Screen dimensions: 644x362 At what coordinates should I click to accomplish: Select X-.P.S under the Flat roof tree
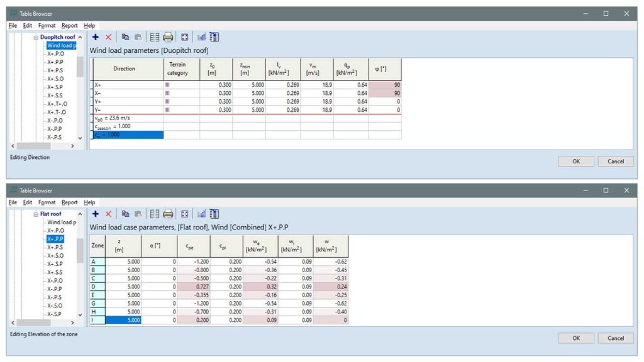click(55, 297)
